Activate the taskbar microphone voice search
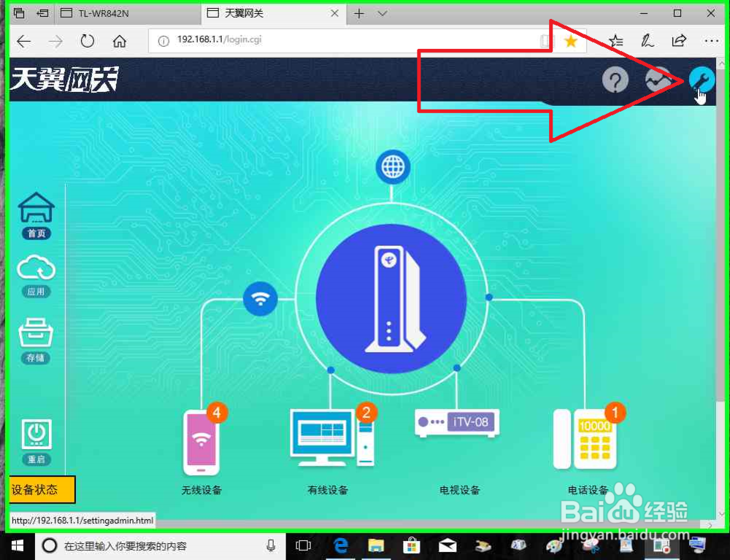Screen dimensions: 730x560 click(271, 545)
